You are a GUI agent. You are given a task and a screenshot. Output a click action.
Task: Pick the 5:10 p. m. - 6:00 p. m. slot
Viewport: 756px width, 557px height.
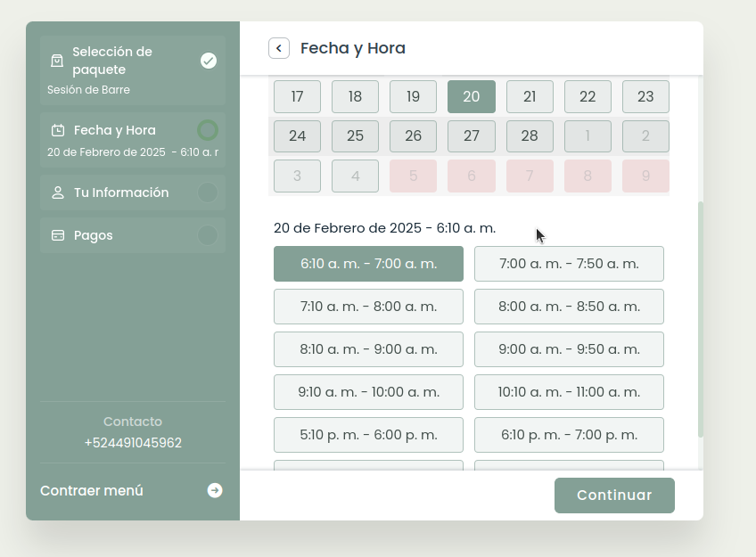368,435
